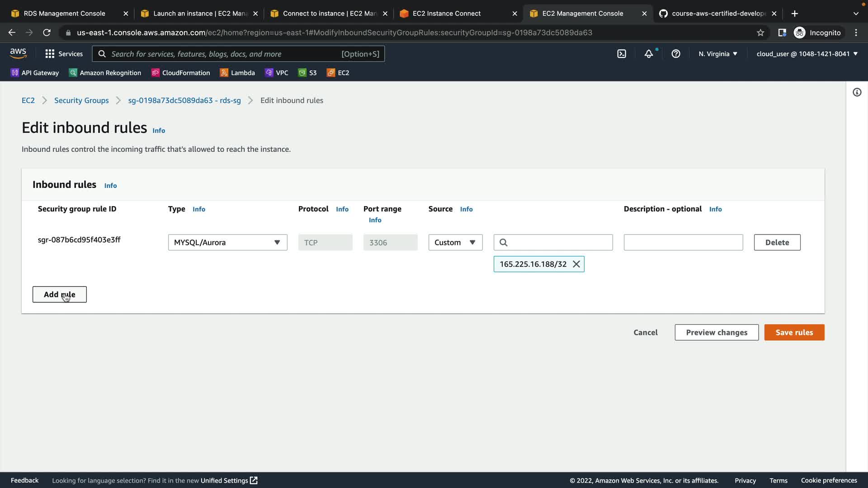Remove the 165.225.16.188/32 source tag

[x=576, y=264]
